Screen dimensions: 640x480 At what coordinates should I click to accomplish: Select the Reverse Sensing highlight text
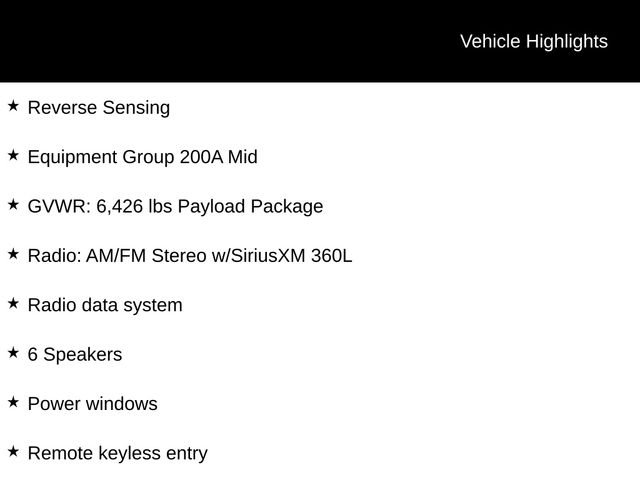[x=99, y=108]
